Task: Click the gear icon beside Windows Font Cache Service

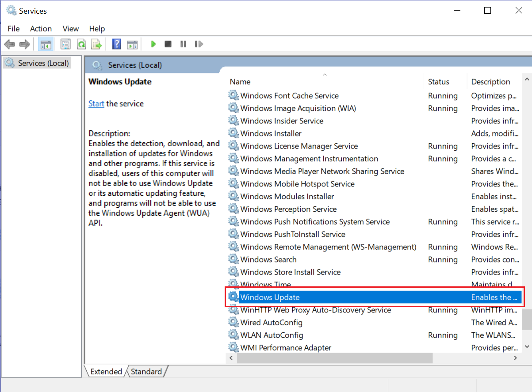Action: 233,95
